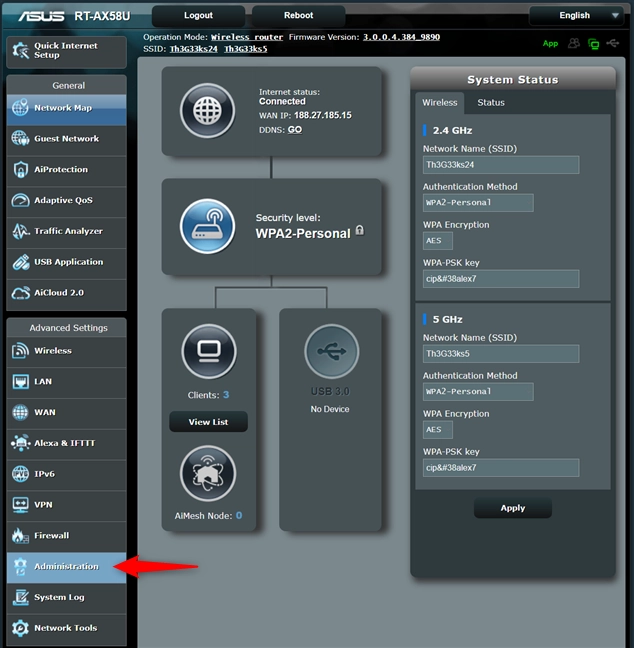Open 5 GHz WPA Encryption dropdown
The image size is (634, 648).
[438, 430]
